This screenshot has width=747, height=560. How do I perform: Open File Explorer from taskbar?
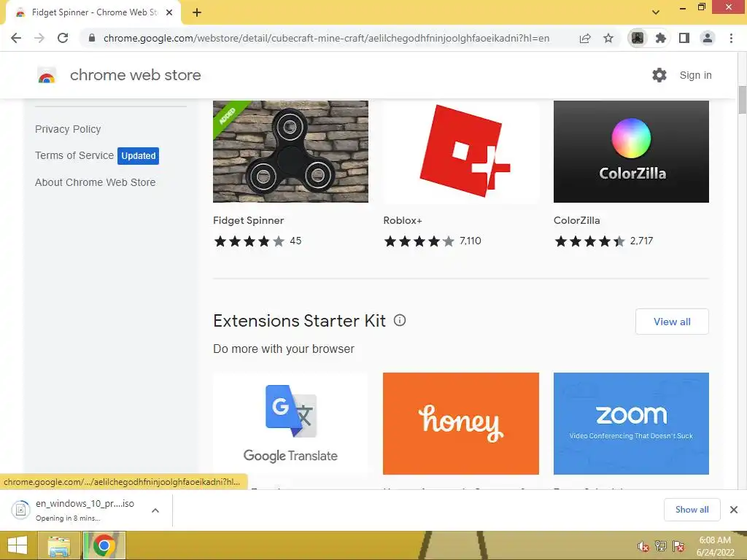(x=59, y=545)
